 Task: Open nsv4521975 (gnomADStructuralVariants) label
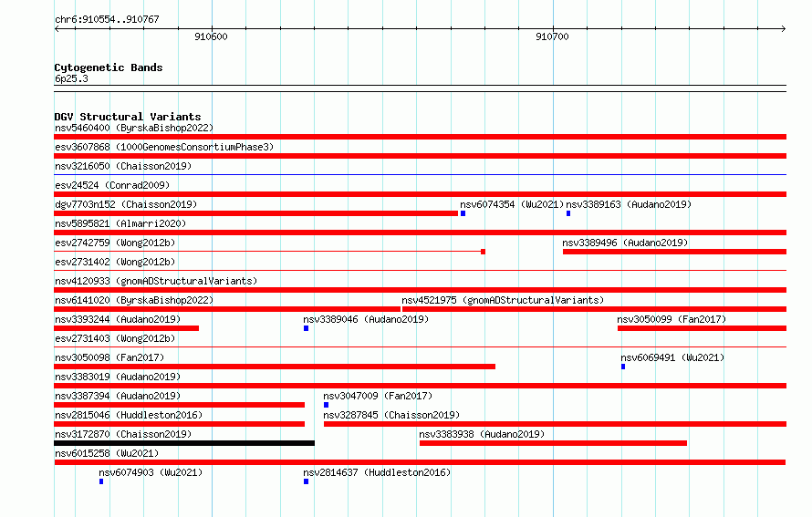coord(503,300)
